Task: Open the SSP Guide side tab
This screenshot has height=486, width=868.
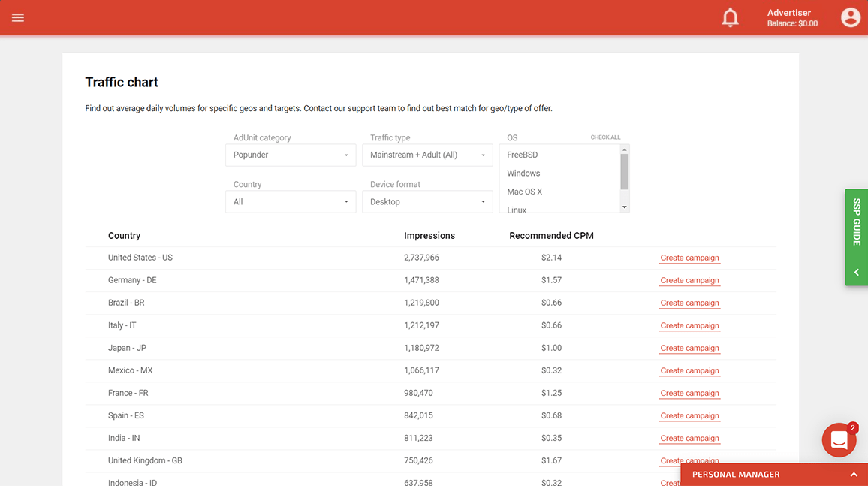Action: (856, 222)
